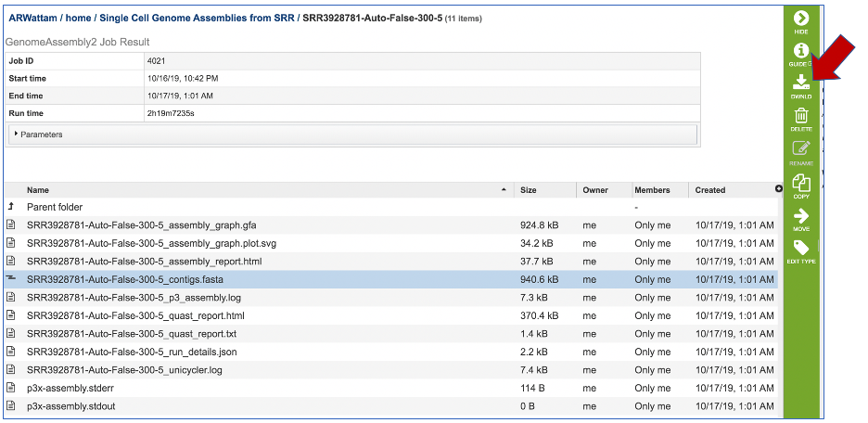Select SRR3928781-Auto-False-300-5_unicycler.log file
Screen dimensions: 868x423
pyautogui.click(x=124, y=370)
